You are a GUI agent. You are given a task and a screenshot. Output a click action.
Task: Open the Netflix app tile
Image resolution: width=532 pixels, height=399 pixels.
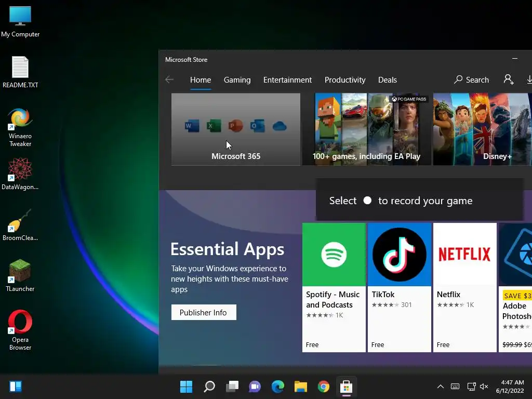465,287
